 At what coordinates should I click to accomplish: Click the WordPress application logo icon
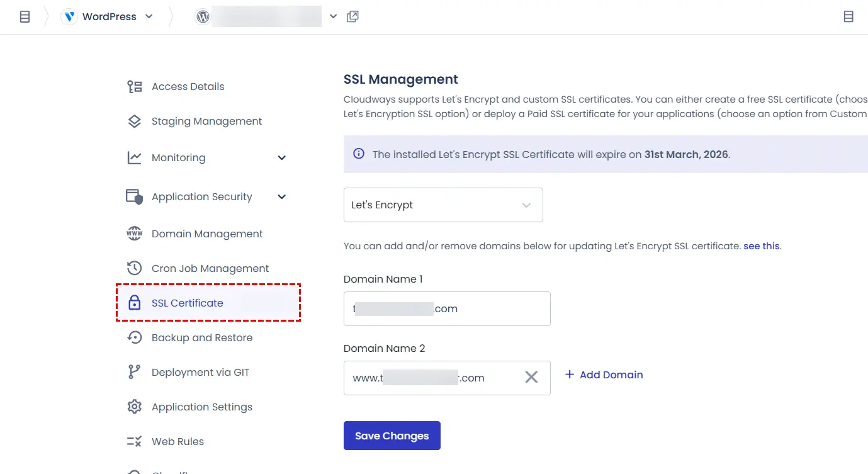[x=203, y=17]
